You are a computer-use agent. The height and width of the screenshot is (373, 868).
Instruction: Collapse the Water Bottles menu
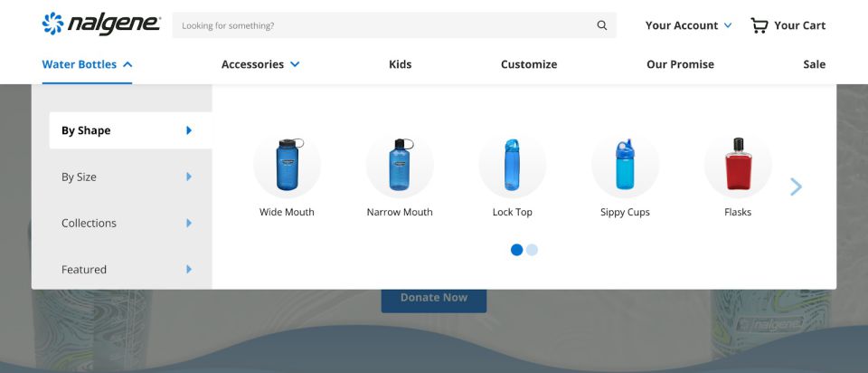point(87,64)
